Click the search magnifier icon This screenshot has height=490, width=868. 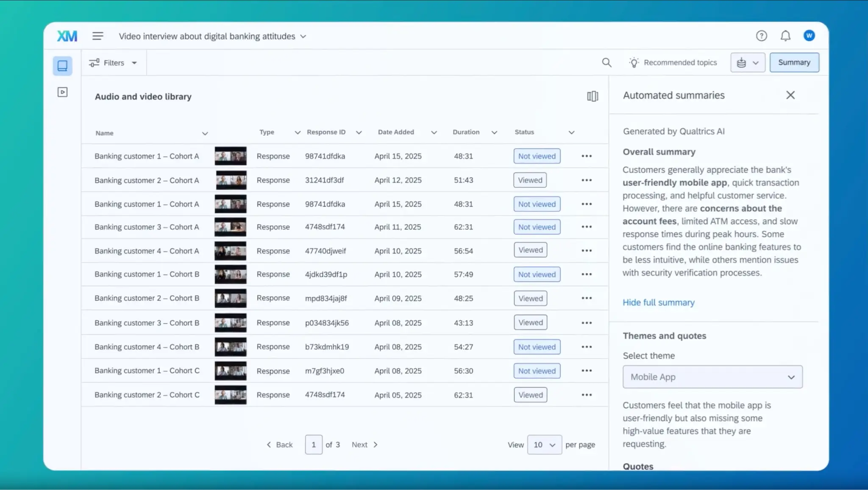pos(606,63)
